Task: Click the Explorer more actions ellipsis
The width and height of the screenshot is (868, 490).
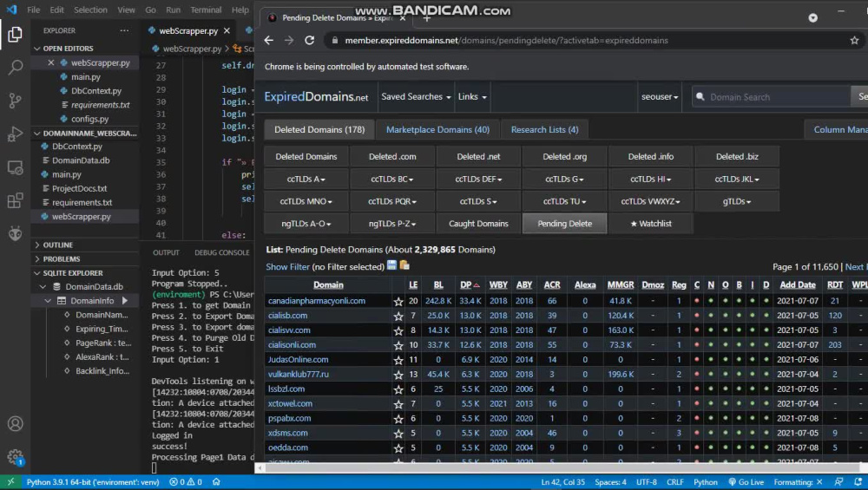Action: pos(124,30)
